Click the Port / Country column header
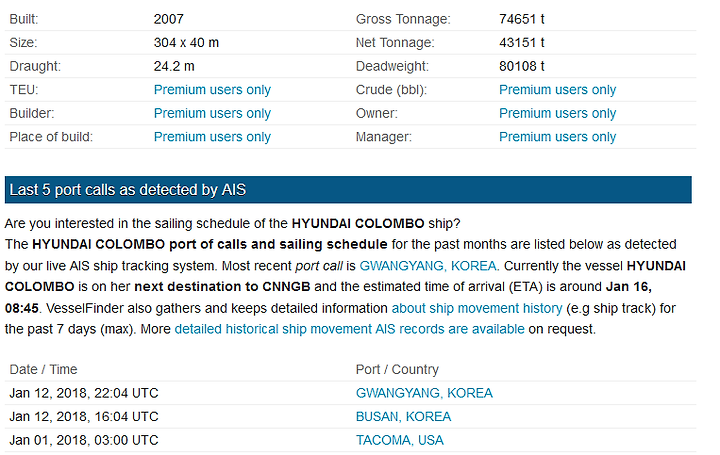The height and width of the screenshot is (455, 720). [x=397, y=369]
